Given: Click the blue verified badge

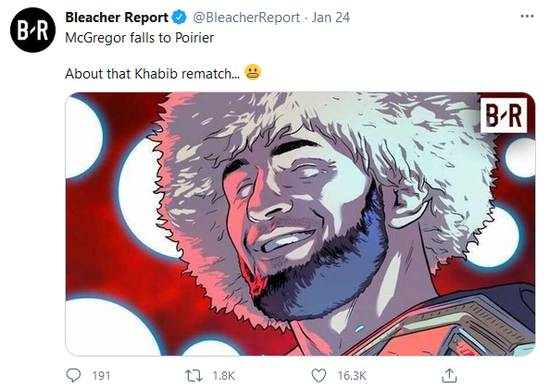Looking at the screenshot, I should coord(180,17).
